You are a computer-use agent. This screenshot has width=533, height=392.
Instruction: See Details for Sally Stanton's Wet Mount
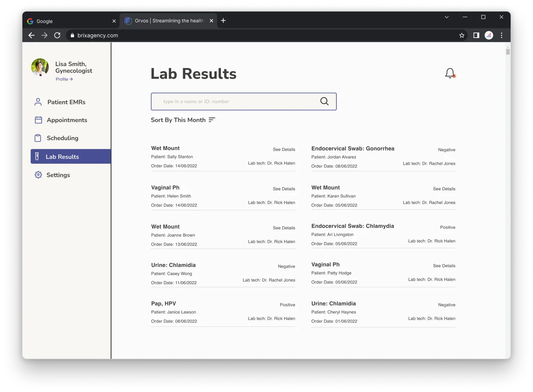(x=284, y=150)
